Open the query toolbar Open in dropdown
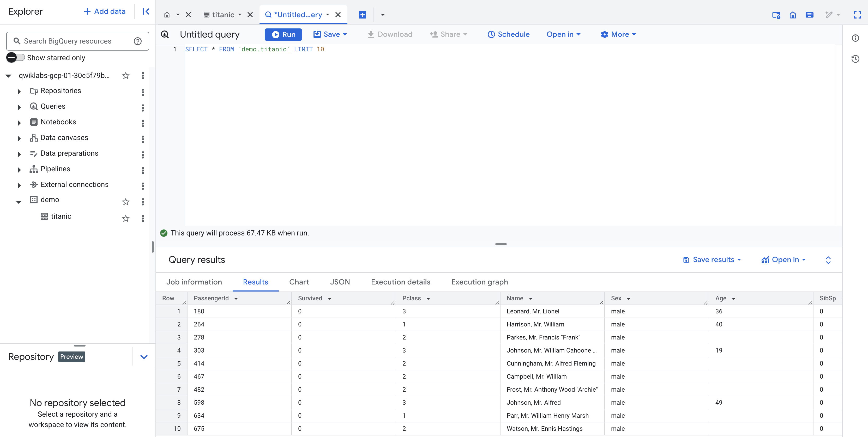Viewport: 868px width, 437px height. 563,34
